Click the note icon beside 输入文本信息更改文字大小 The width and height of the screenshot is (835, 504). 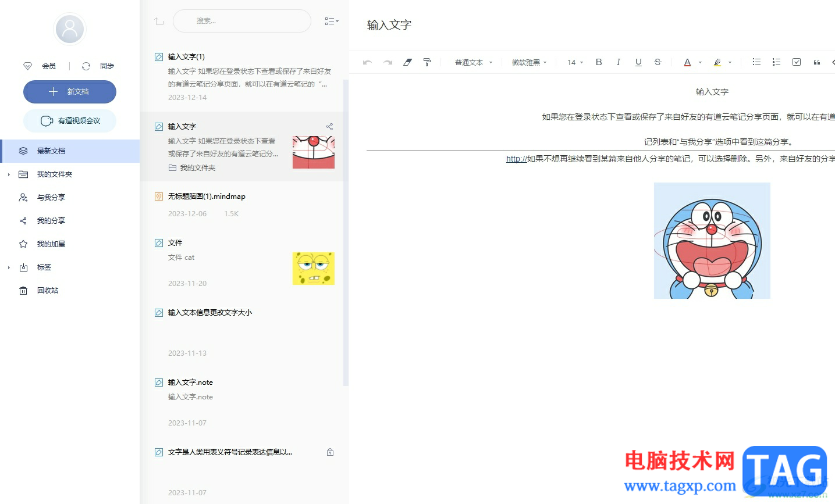(159, 313)
